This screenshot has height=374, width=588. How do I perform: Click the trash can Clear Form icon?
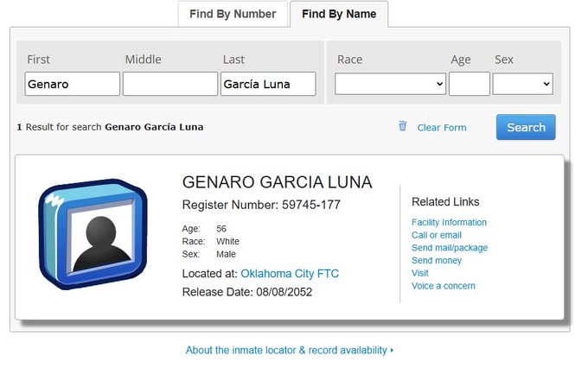tap(402, 126)
